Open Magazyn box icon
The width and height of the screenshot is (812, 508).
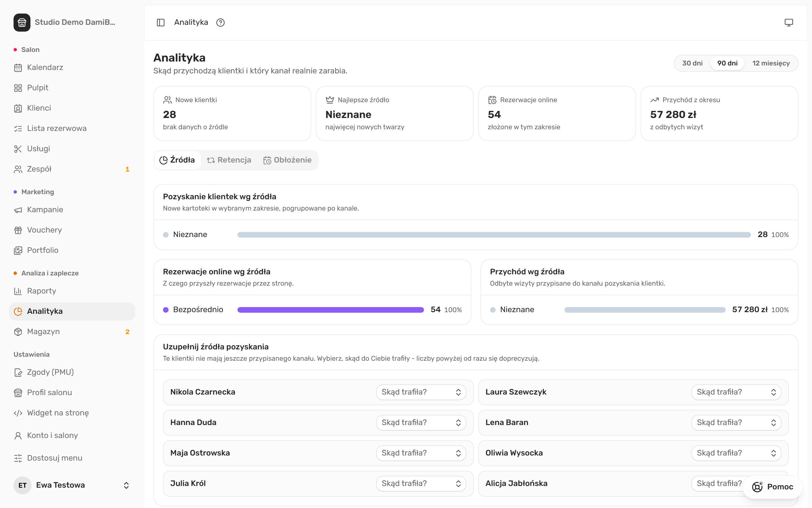18,332
